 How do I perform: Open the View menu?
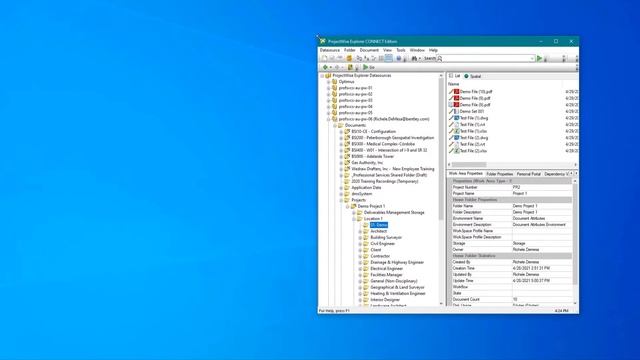[x=387, y=50]
